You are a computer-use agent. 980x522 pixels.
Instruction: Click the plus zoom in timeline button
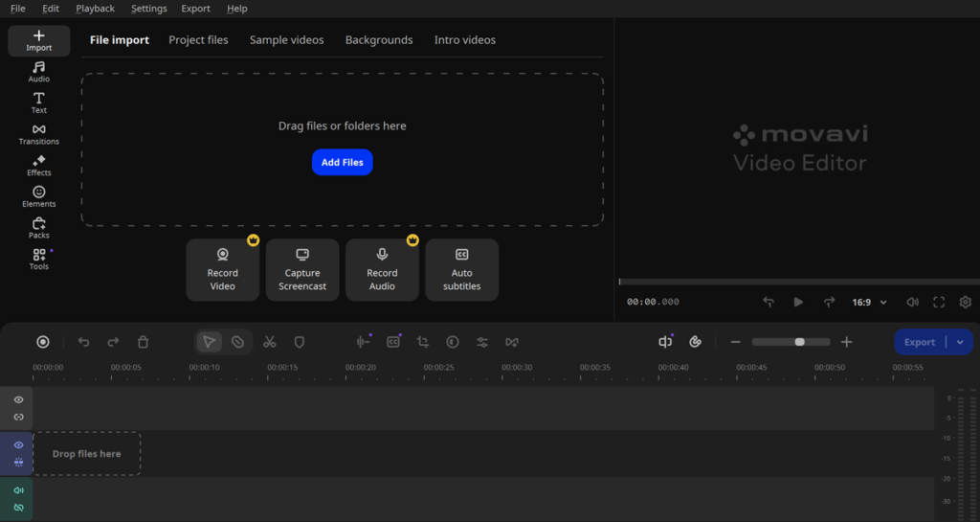847,342
